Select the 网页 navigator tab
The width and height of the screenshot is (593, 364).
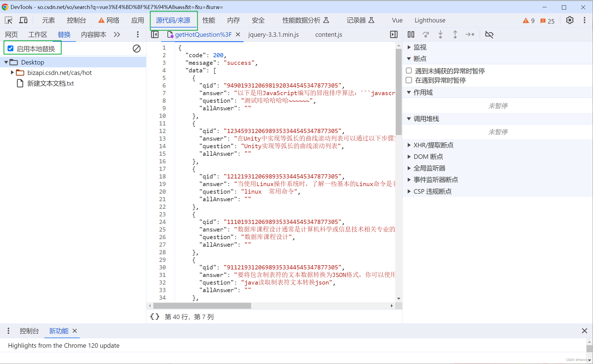tap(12, 35)
